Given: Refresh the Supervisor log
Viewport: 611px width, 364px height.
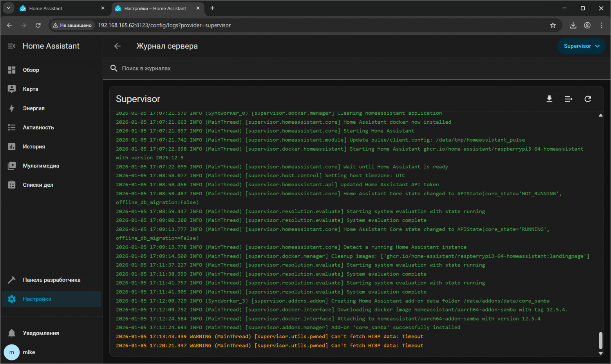Looking at the screenshot, I should (587, 99).
